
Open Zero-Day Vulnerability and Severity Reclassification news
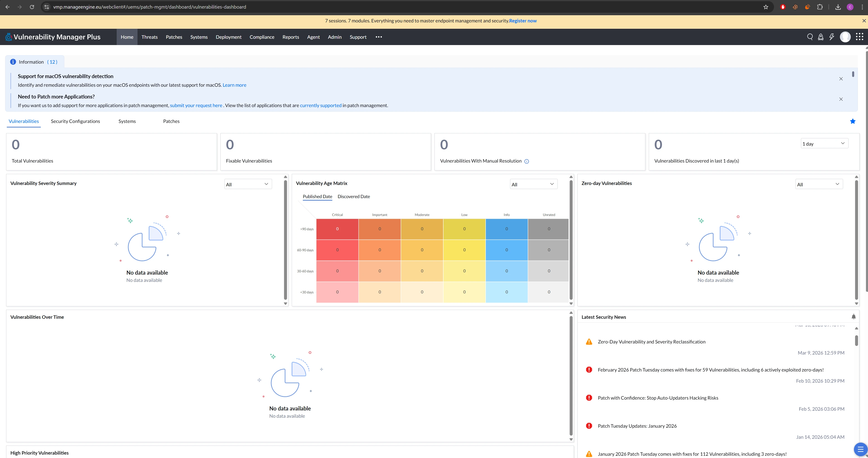pyautogui.click(x=651, y=342)
